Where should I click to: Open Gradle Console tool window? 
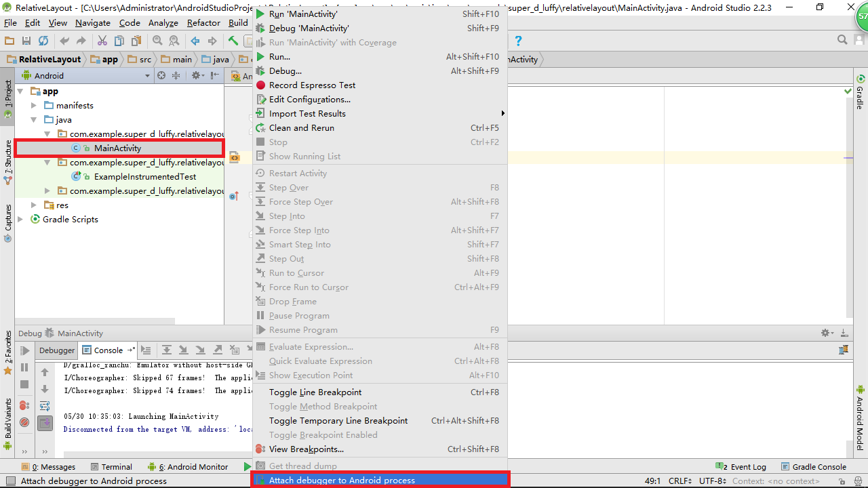tap(813, 467)
